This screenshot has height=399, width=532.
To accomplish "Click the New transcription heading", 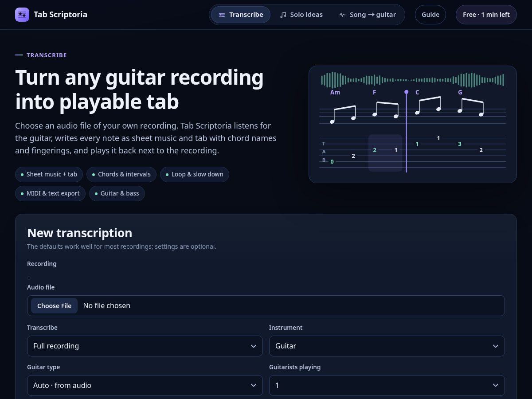I will click(80, 233).
